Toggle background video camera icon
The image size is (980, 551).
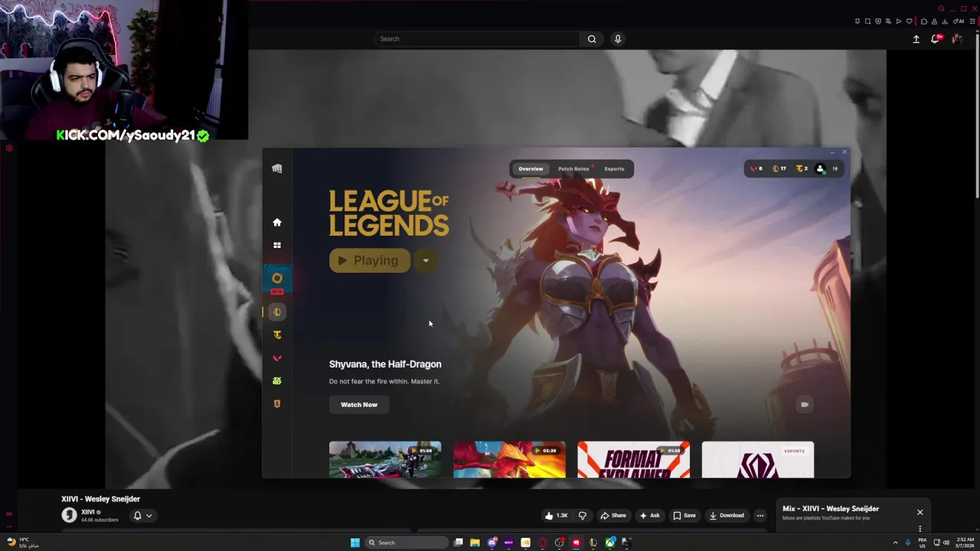804,404
